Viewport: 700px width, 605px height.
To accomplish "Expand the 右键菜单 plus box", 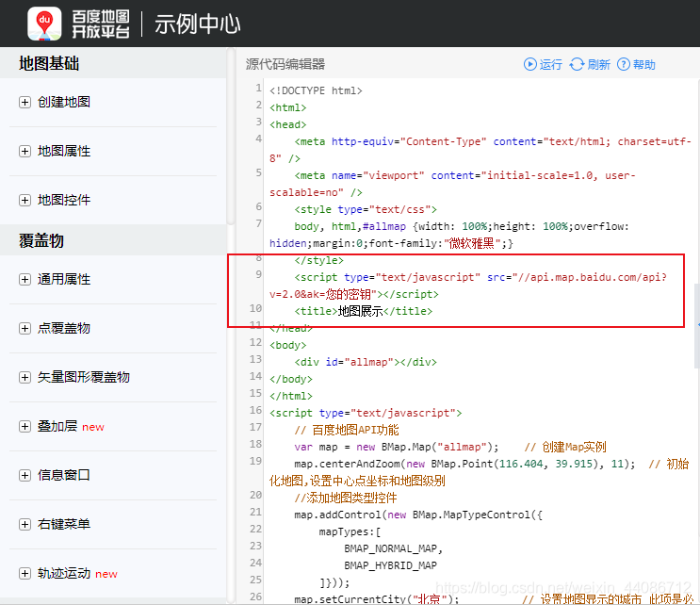I will [25, 524].
